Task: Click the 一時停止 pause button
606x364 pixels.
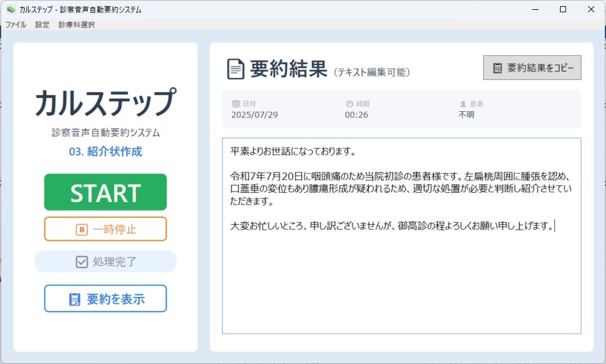Action: 106,229
